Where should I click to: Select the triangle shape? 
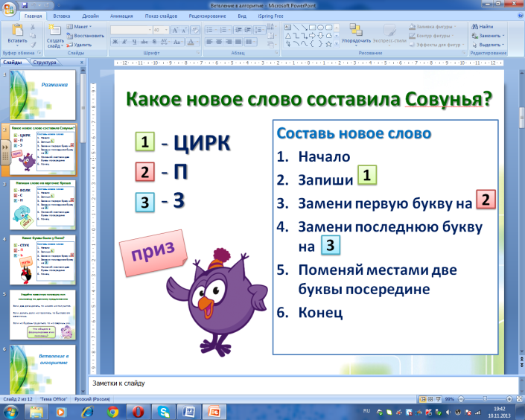[288, 36]
